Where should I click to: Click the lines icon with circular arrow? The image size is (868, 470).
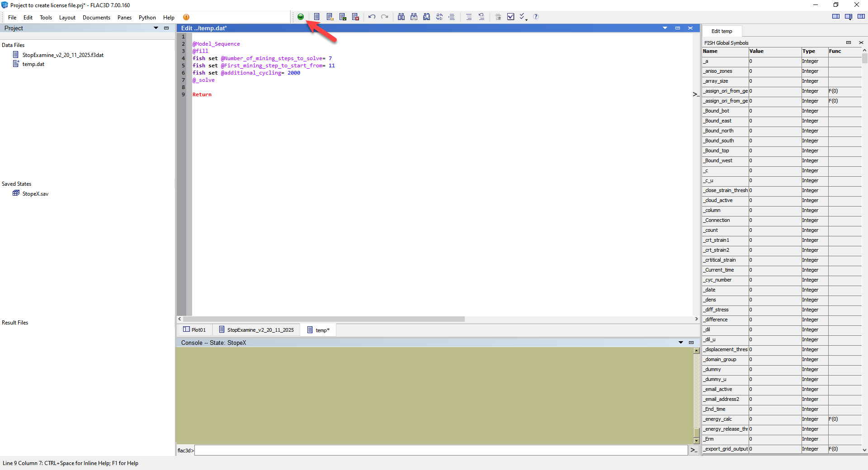click(x=481, y=17)
